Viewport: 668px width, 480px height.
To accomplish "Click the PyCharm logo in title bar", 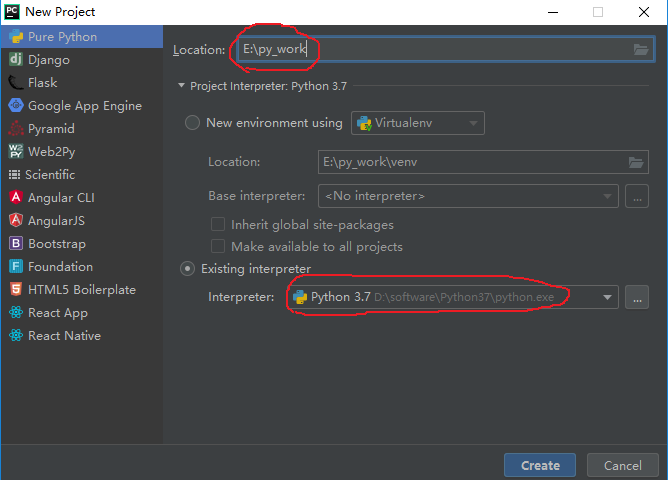I will 12,12.
